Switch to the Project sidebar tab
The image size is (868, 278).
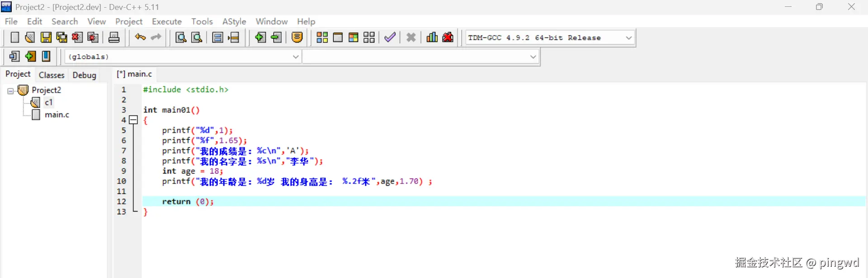tap(18, 74)
